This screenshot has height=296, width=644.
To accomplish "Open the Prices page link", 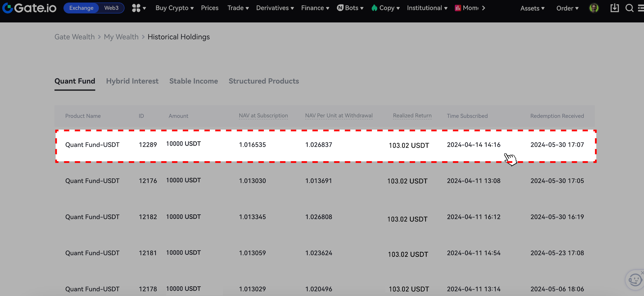I will (x=210, y=8).
